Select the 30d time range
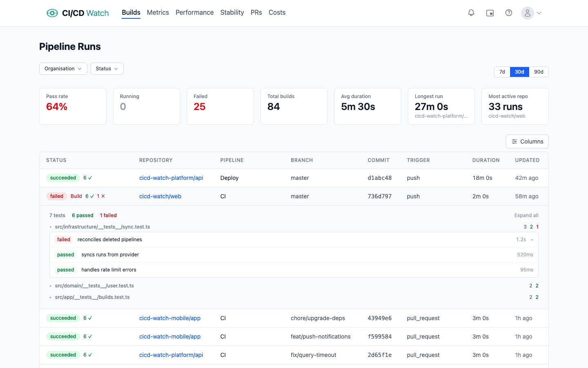Viewport: 588px width, 368px height. (x=519, y=72)
